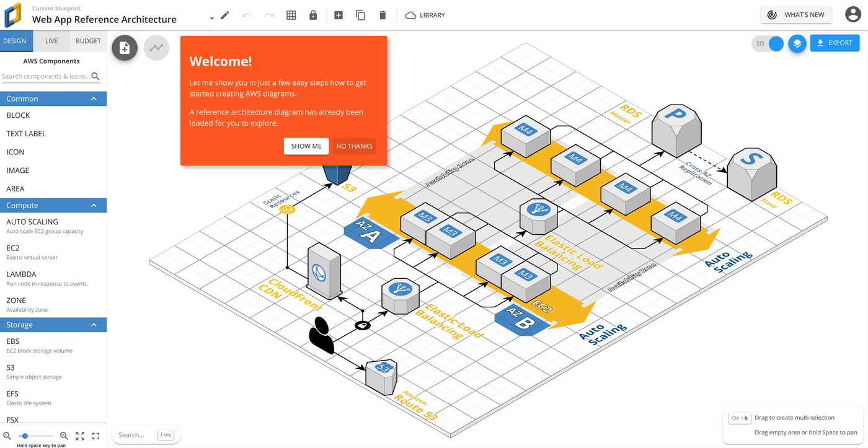Dismiss welcome with No Thanks
This screenshot has width=868, height=448.
coord(355,146)
